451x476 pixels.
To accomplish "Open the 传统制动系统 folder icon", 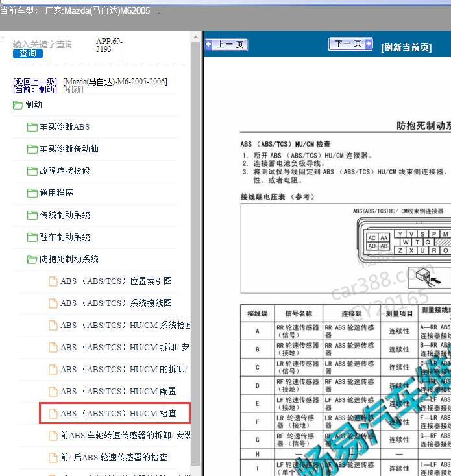I will pos(32,215).
